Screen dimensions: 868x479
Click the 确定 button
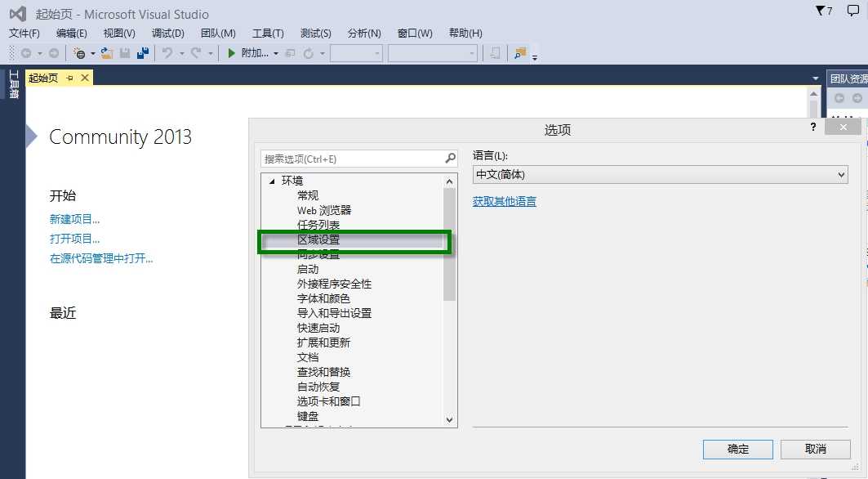738,449
